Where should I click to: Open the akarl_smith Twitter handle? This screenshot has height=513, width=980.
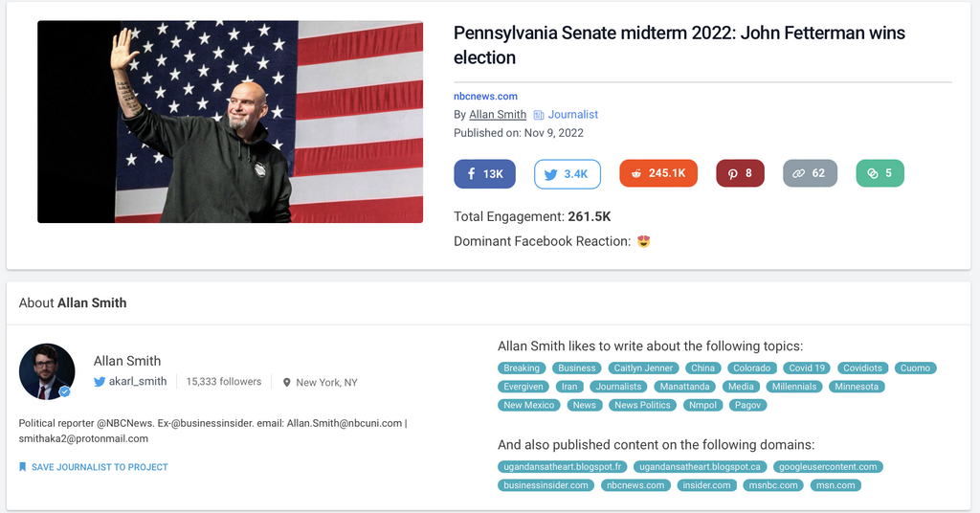(x=138, y=381)
